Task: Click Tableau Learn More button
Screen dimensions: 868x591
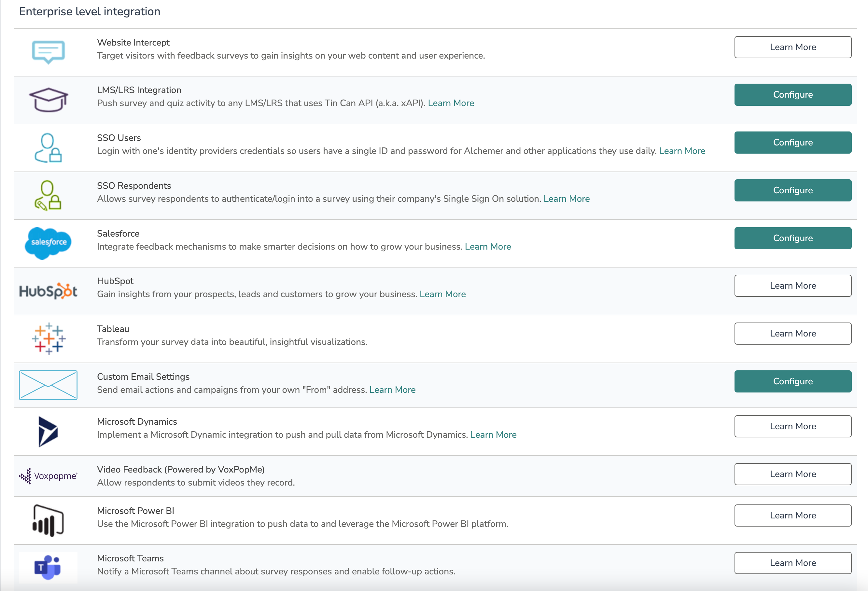Action: (792, 333)
